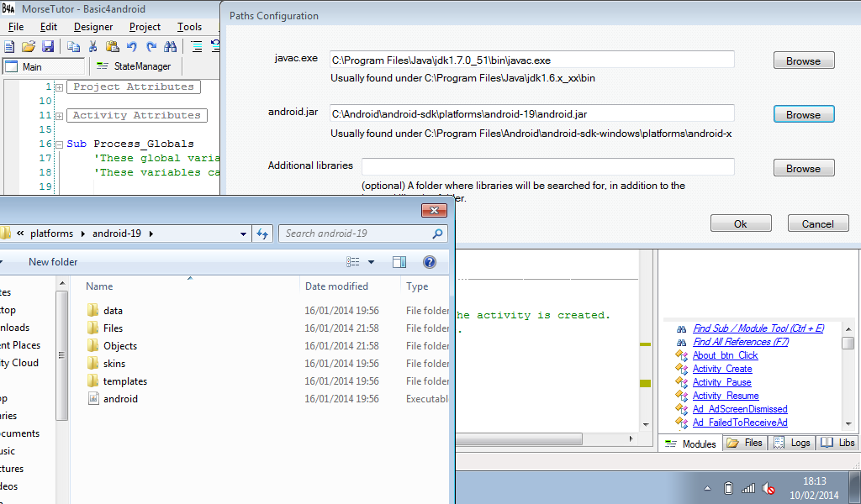Expand the breadcrumb overflow chevron
861x504 pixels.
pos(20,234)
